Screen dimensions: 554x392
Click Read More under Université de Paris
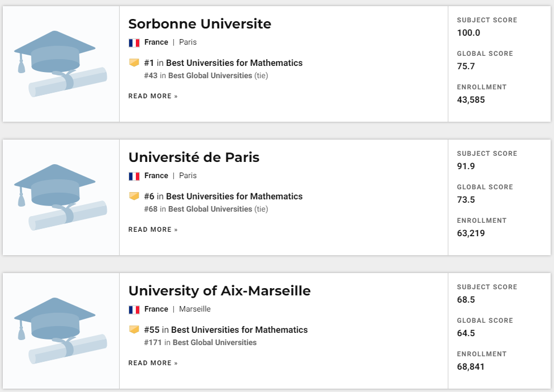click(153, 230)
